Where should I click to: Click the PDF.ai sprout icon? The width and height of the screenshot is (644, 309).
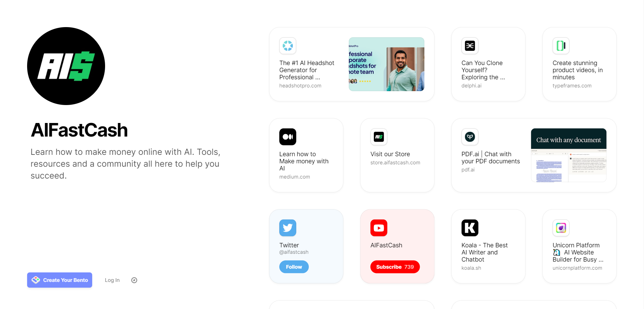click(x=470, y=137)
